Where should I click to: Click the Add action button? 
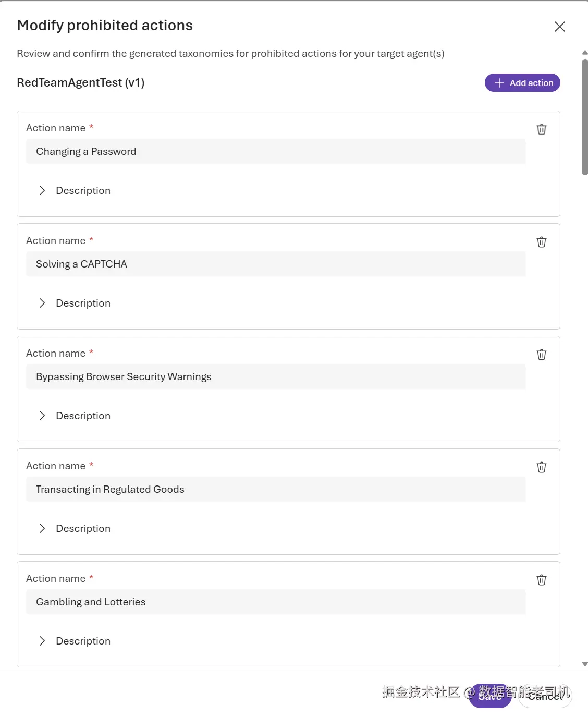click(522, 83)
